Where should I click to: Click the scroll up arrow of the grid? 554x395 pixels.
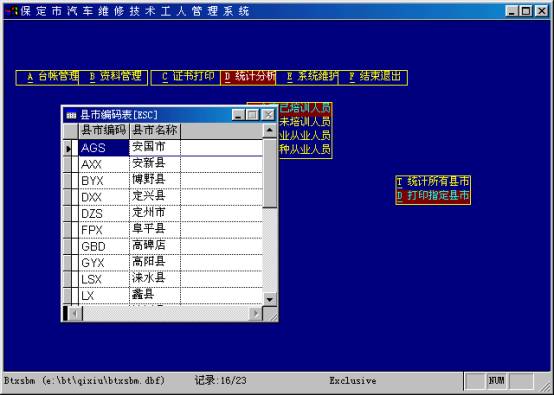270,131
